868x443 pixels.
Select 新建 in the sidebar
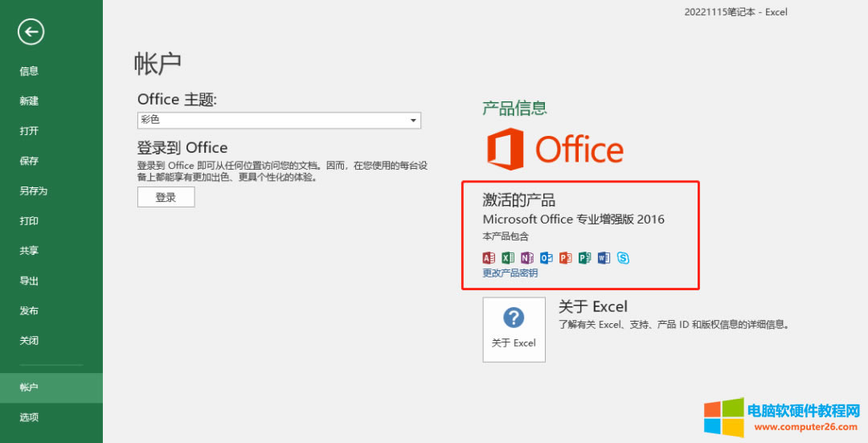point(29,100)
